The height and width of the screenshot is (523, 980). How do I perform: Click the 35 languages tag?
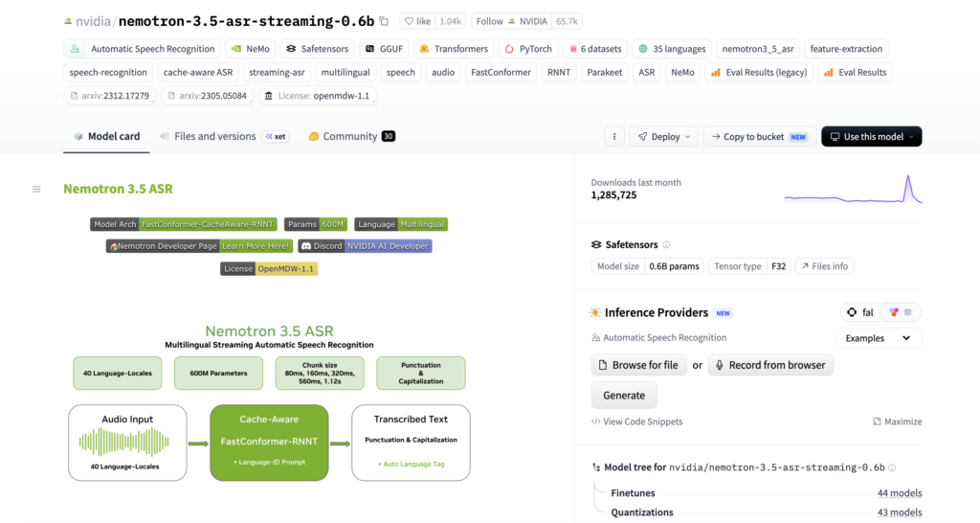click(x=672, y=49)
